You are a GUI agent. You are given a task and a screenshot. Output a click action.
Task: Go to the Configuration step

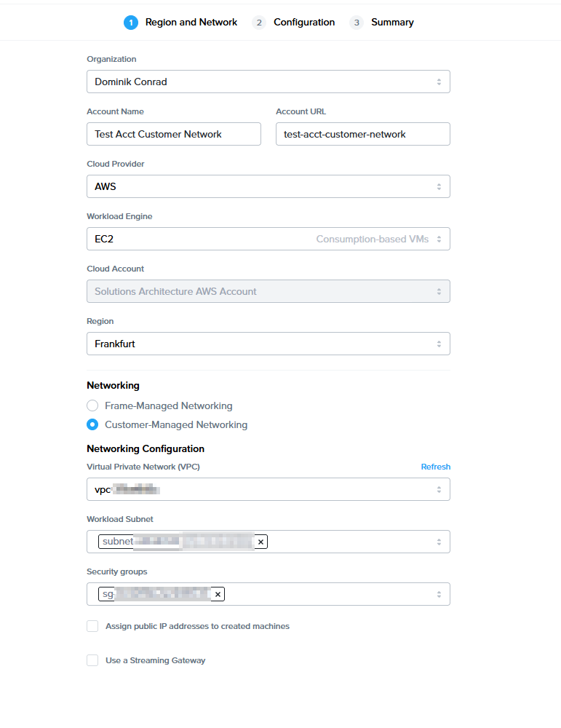pyautogui.click(x=304, y=23)
